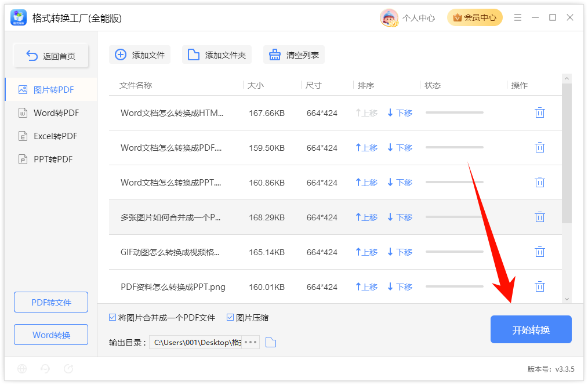Image resolution: width=588 pixels, height=385 pixels.
Task: Click 返回首页 button
Action: pyautogui.click(x=51, y=56)
